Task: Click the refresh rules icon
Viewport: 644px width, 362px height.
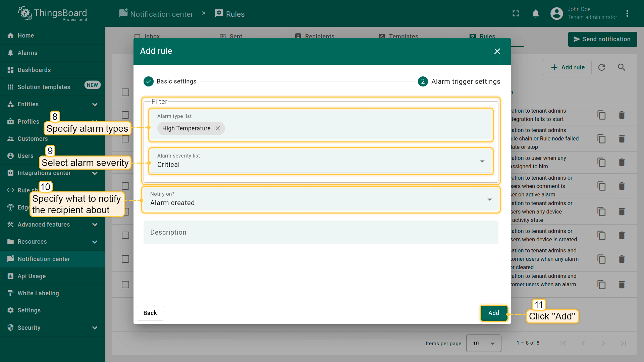Action: pyautogui.click(x=602, y=67)
